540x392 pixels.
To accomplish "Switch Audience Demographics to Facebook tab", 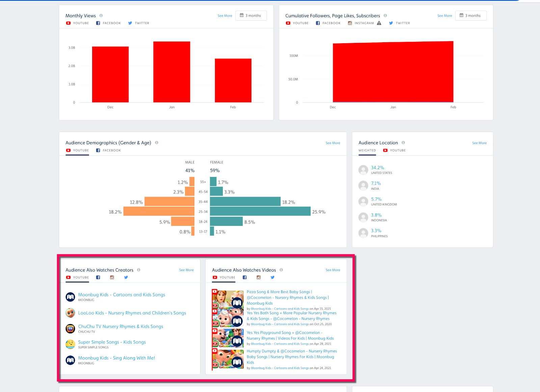I will coord(108,151).
